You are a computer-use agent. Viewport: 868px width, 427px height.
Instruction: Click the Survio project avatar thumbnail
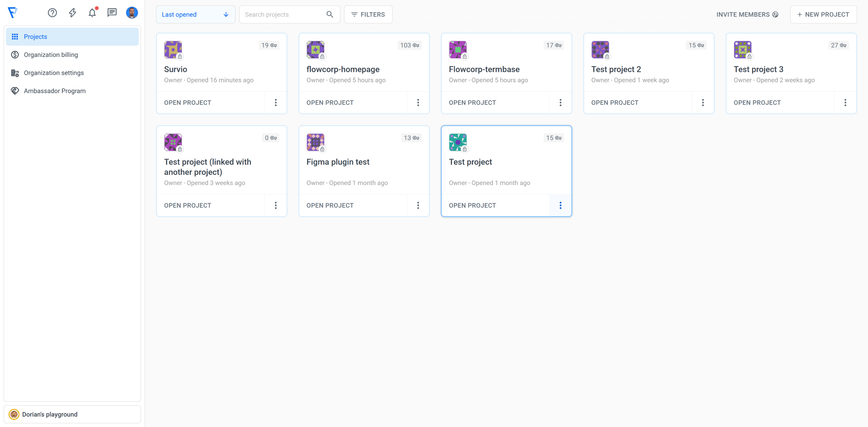(173, 49)
